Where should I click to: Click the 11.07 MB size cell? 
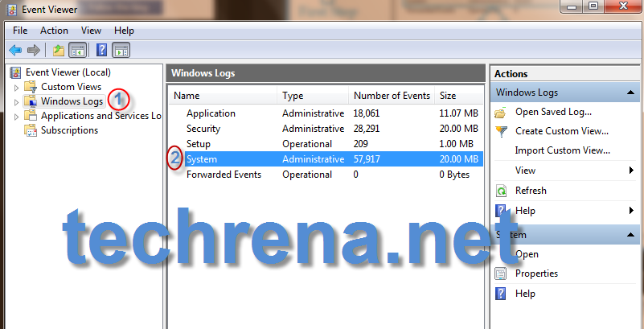458,113
